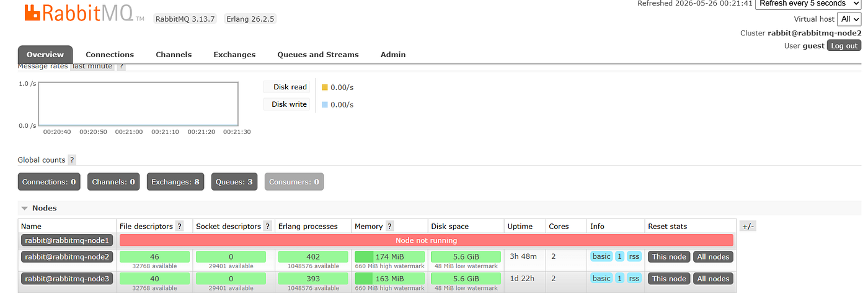Change message rates range 'last minute'
The image size is (868, 293).
tap(92, 66)
